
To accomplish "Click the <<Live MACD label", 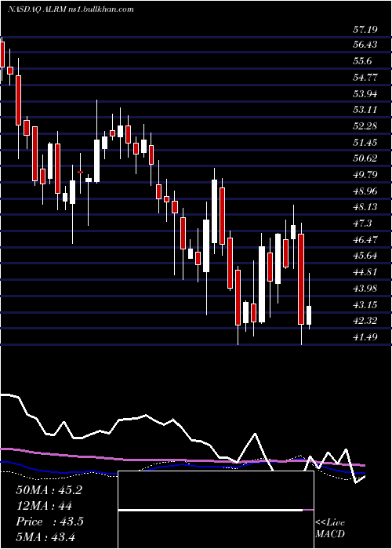I will coord(330,529).
